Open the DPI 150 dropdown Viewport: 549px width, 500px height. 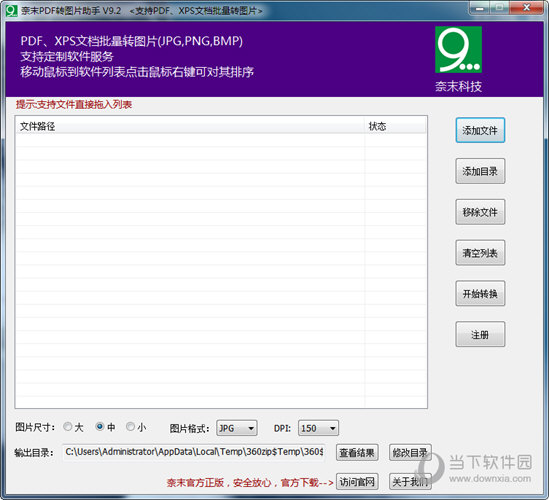(318, 428)
